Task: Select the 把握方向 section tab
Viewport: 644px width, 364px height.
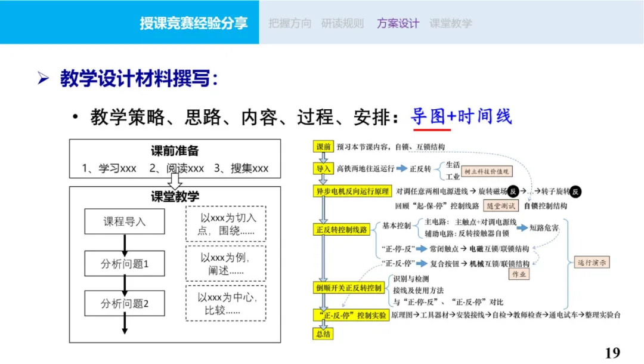Action: point(290,23)
